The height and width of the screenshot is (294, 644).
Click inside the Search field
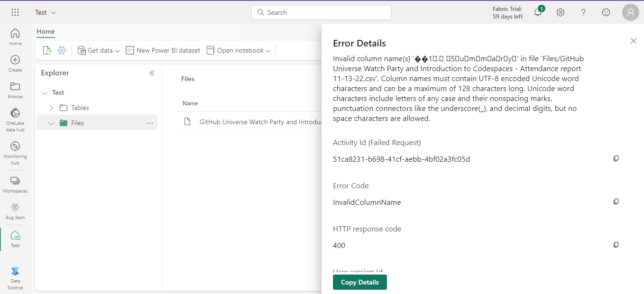(321, 12)
